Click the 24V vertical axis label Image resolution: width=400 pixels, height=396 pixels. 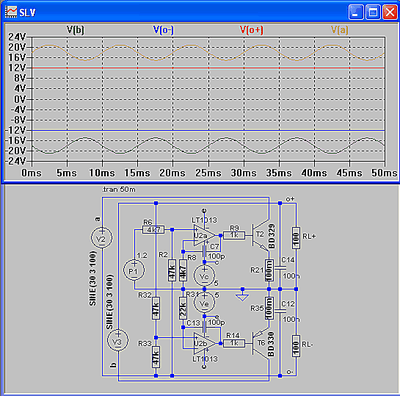(17, 37)
